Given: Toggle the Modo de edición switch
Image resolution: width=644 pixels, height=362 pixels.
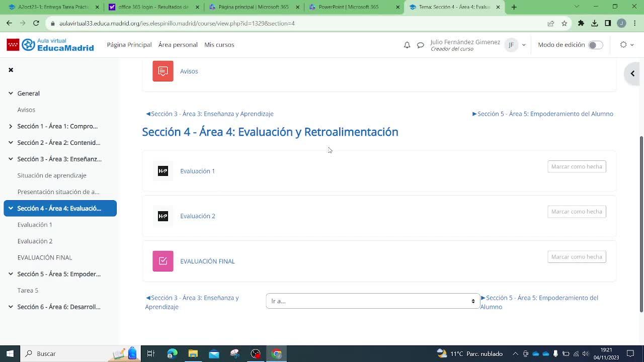Looking at the screenshot, I should coord(595,45).
